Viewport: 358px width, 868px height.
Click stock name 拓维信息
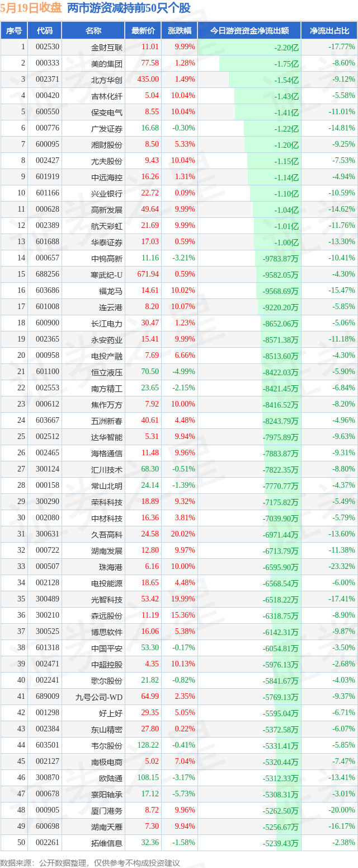coord(107,843)
